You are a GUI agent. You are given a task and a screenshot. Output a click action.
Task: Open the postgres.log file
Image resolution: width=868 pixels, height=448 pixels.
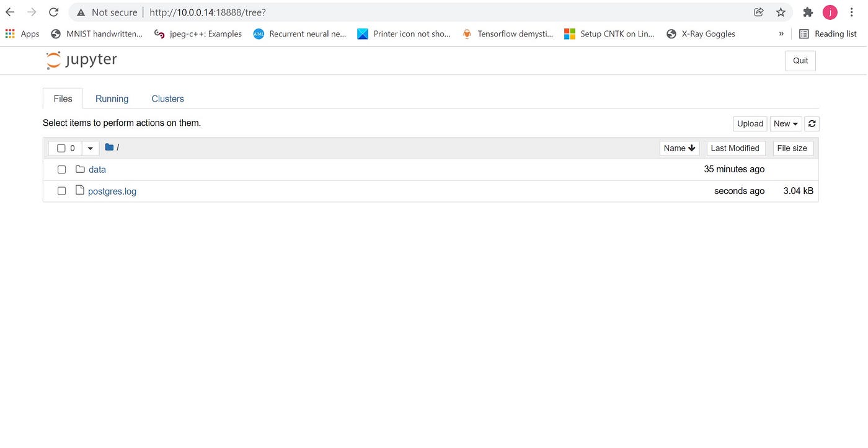point(112,191)
